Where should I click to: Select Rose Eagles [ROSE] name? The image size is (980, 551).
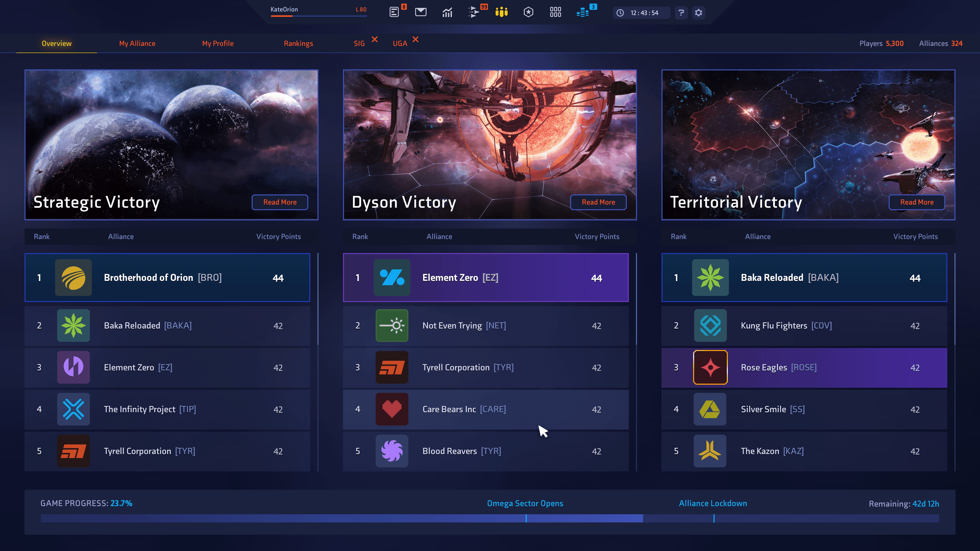click(779, 367)
